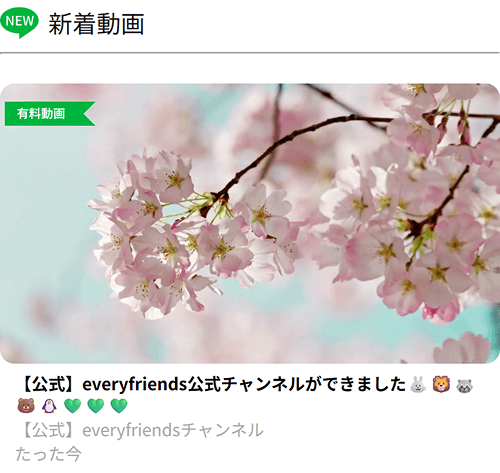Click the 有料動画 green ribbon badge
The height and width of the screenshot is (473, 500).
50,114
